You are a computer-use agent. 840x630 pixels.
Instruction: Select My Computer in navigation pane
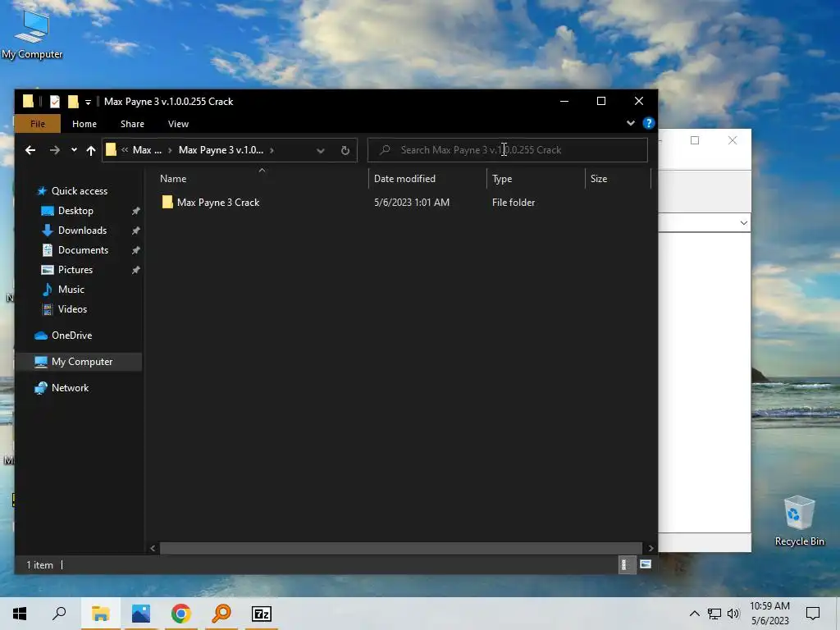(x=82, y=362)
